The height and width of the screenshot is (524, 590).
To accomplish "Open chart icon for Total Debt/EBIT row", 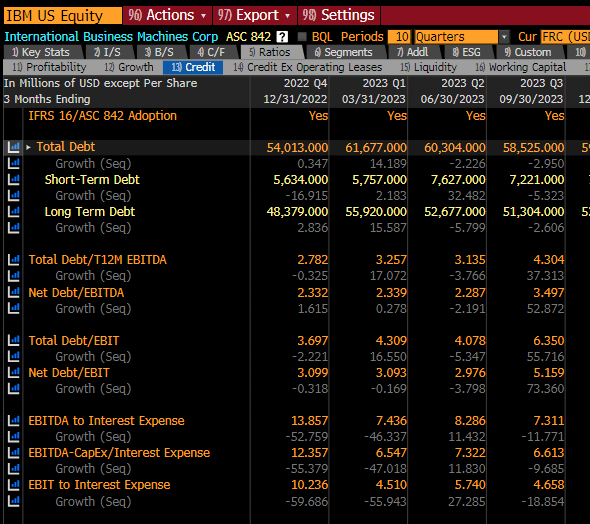I will click(14, 340).
